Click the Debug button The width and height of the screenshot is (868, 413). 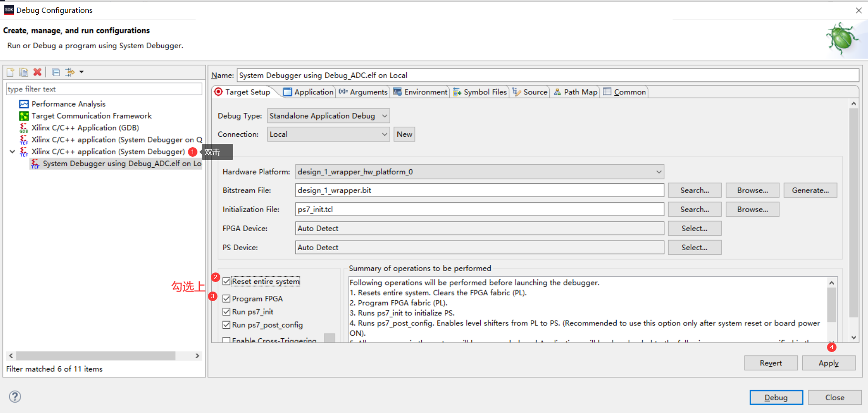(776, 397)
